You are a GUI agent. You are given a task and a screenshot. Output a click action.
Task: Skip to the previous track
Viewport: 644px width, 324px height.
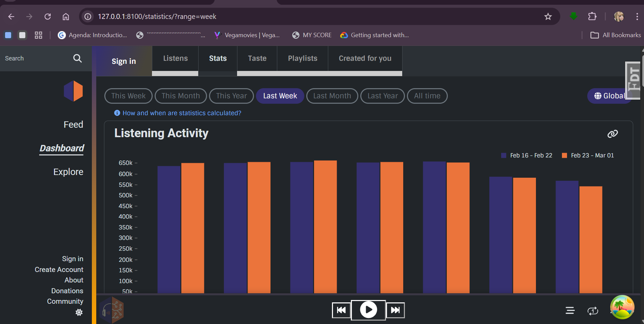pos(341,310)
